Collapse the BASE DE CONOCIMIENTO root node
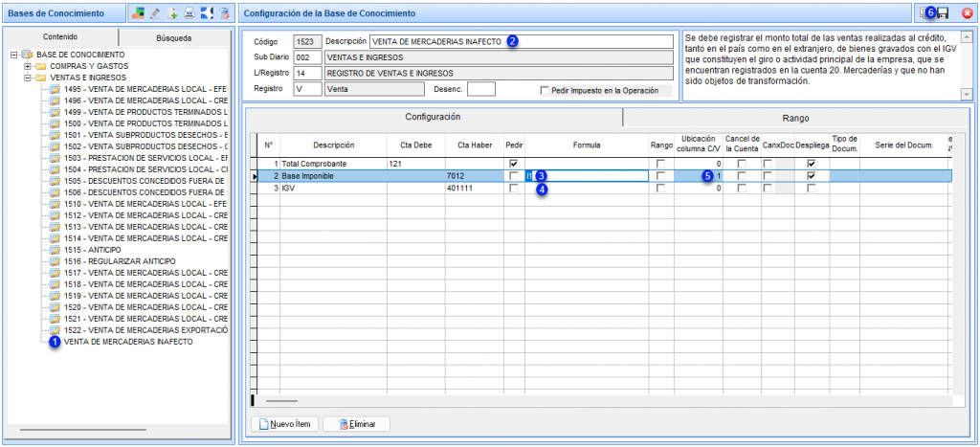The width and height of the screenshot is (980, 447). point(13,55)
